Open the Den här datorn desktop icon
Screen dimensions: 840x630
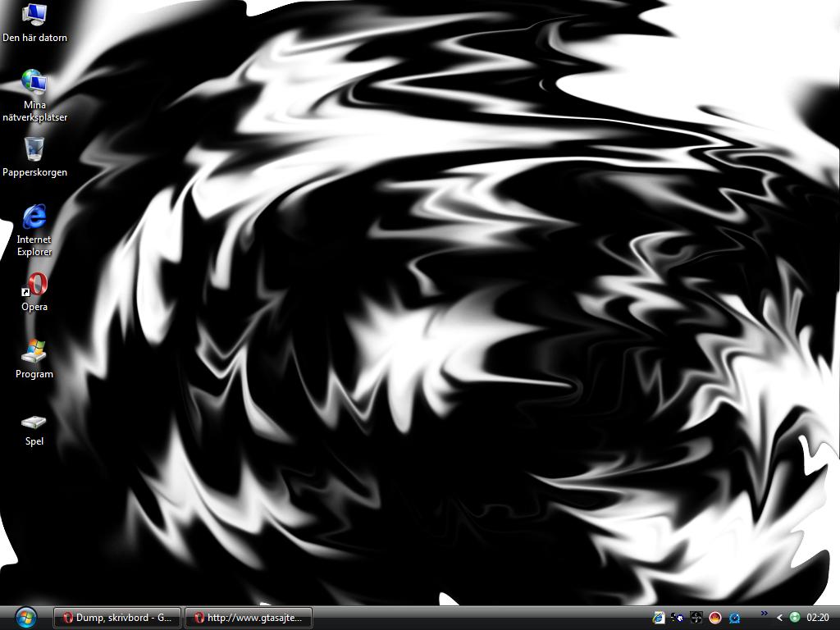tap(34, 23)
